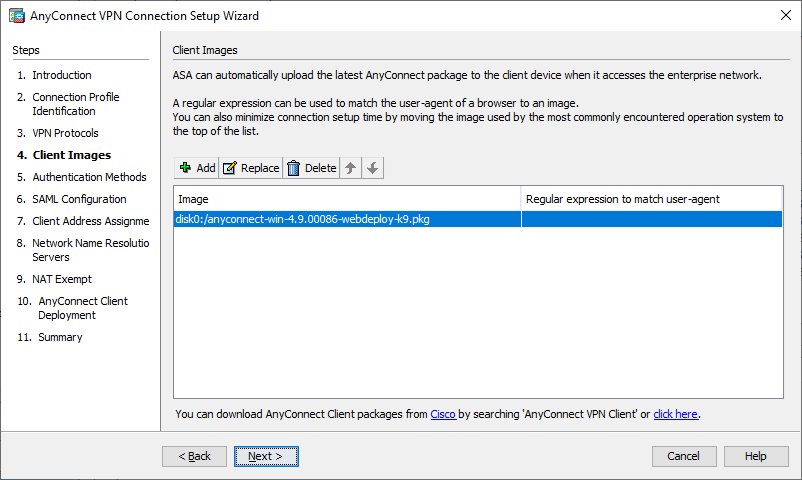Select step 6 SAML Configuration

tap(72, 199)
